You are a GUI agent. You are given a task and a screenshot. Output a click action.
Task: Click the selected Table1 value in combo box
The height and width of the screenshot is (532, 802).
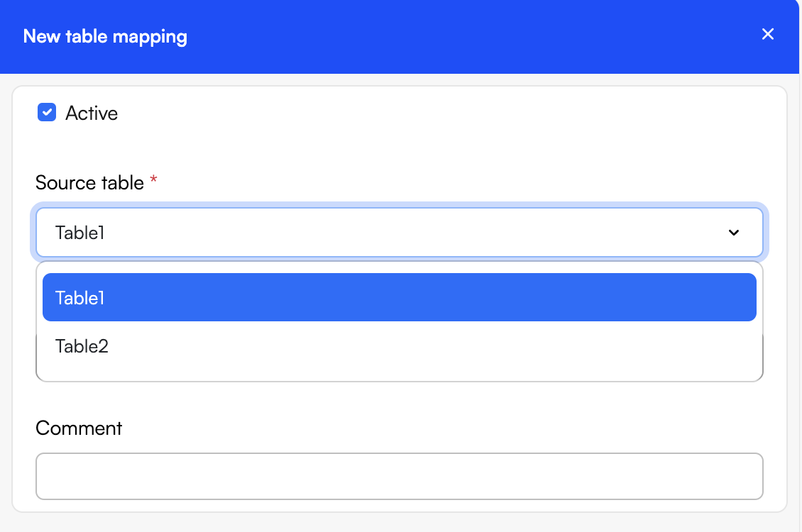tap(80, 233)
